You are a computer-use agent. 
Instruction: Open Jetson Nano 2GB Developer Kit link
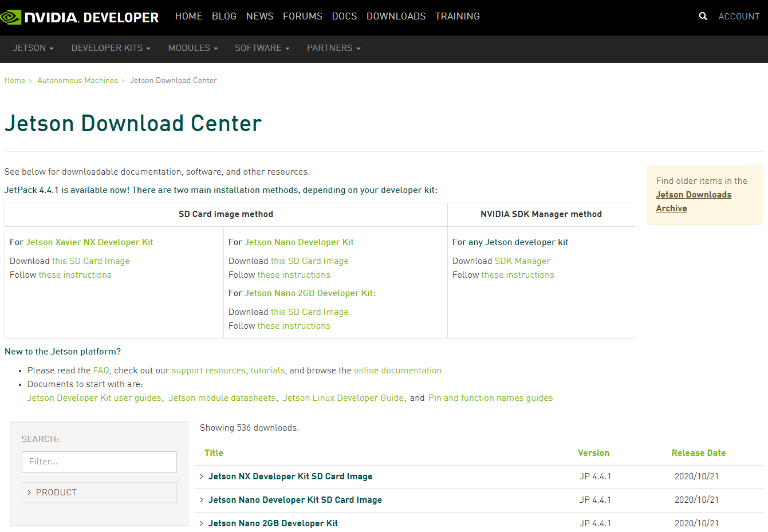point(309,293)
